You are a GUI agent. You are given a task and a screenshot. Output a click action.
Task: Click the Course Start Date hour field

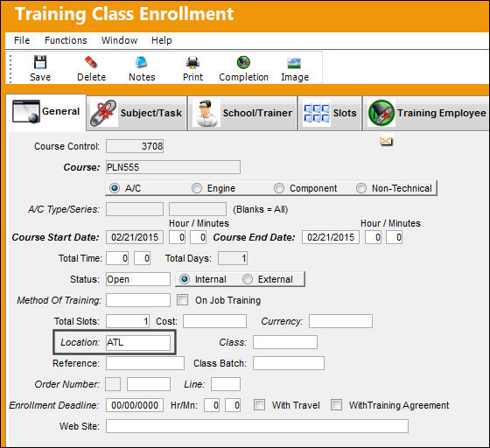click(177, 237)
